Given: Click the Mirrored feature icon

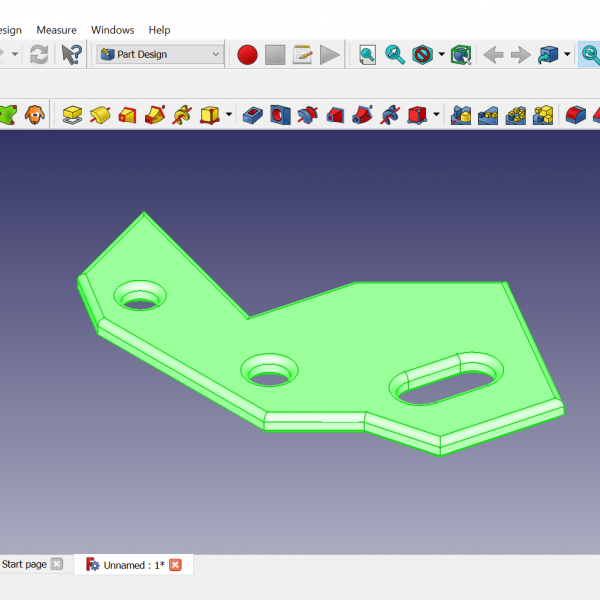Looking at the screenshot, I should click(461, 115).
